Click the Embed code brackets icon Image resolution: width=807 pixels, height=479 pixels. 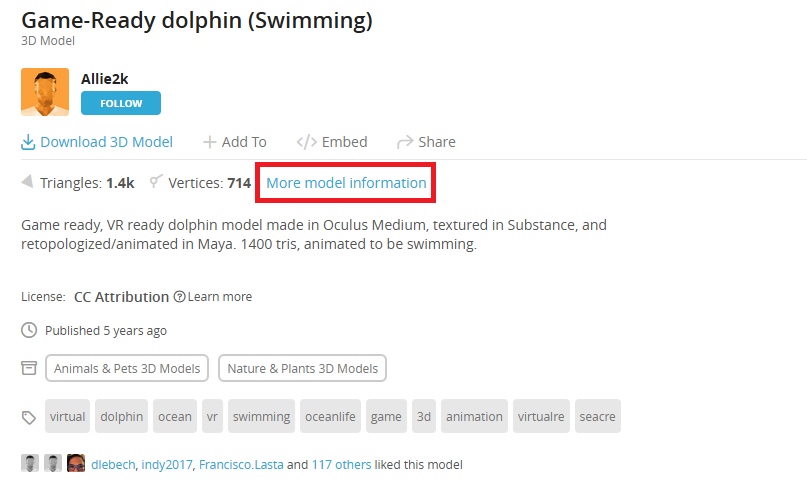(x=307, y=142)
